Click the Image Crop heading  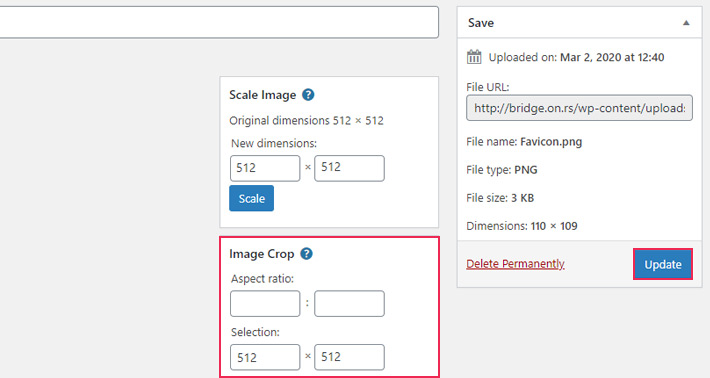coord(262,254)
